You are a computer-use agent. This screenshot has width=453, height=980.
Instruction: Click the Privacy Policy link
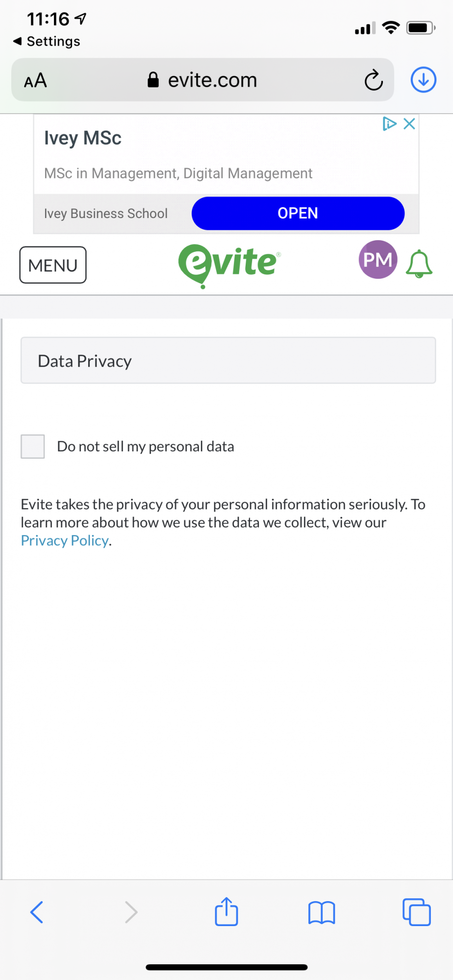(x=65, y=540)
